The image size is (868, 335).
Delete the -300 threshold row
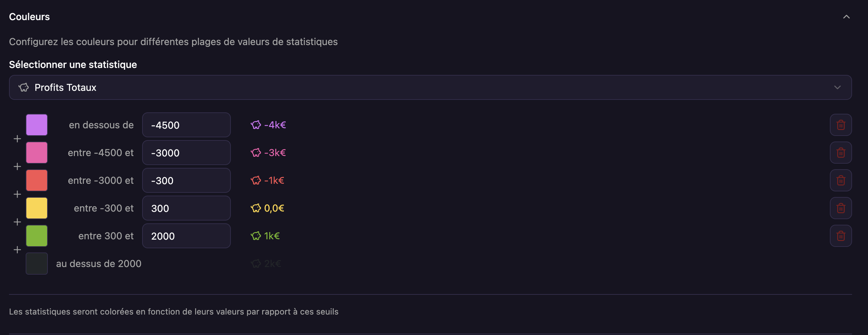[x=841, y=180]
